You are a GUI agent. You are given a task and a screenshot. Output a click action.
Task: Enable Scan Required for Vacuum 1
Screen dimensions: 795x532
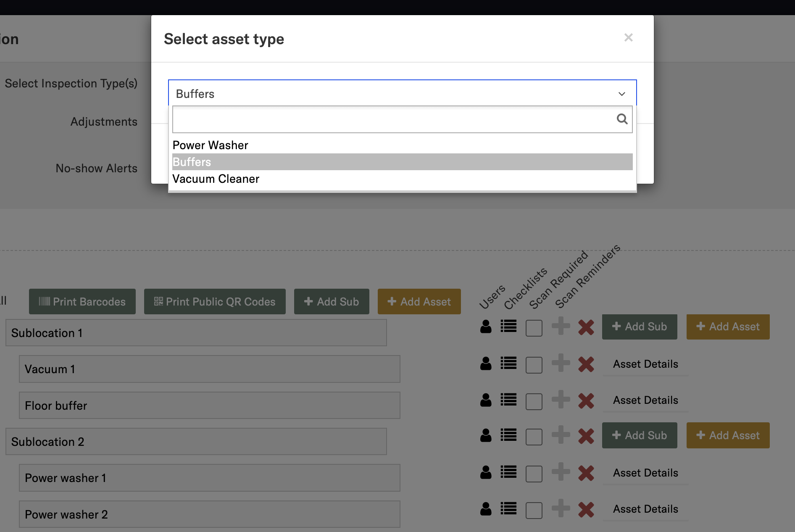point(534,365)
